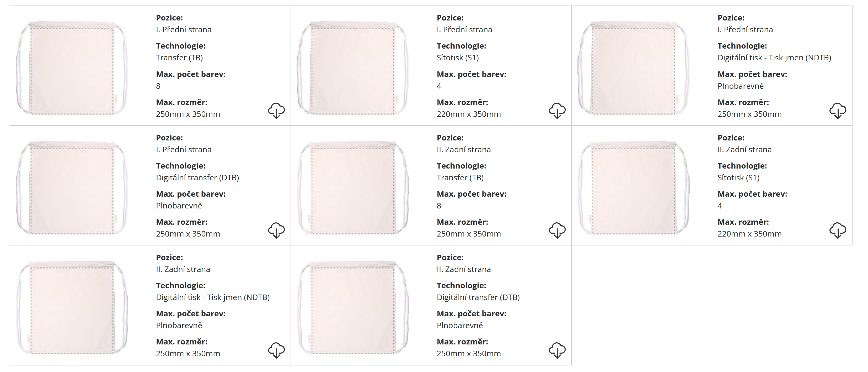Click back side "Digitální transfer (DTB)" technology text
Viewport: 868px width, 372px height.
478,297
